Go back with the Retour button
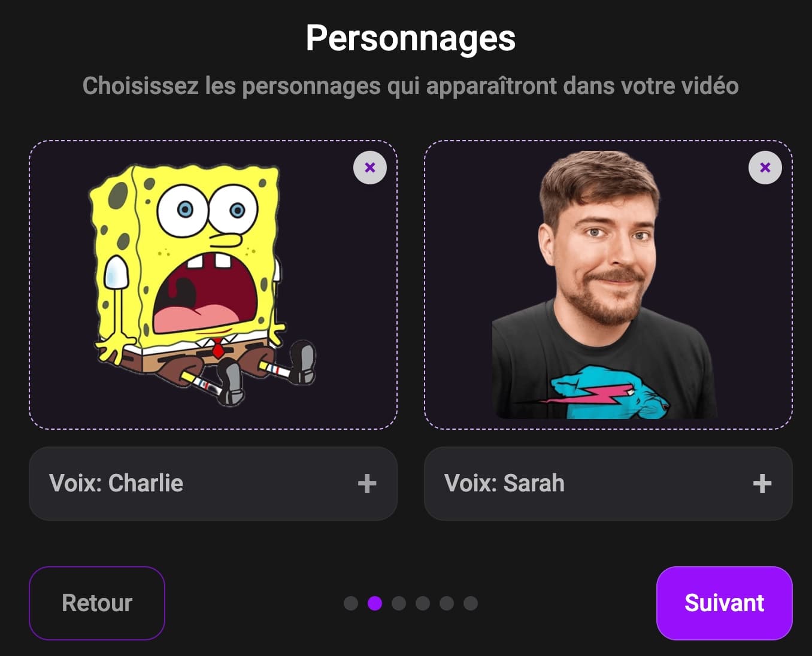The height and width of the screenshot is (656, 812). coord(97,603)
